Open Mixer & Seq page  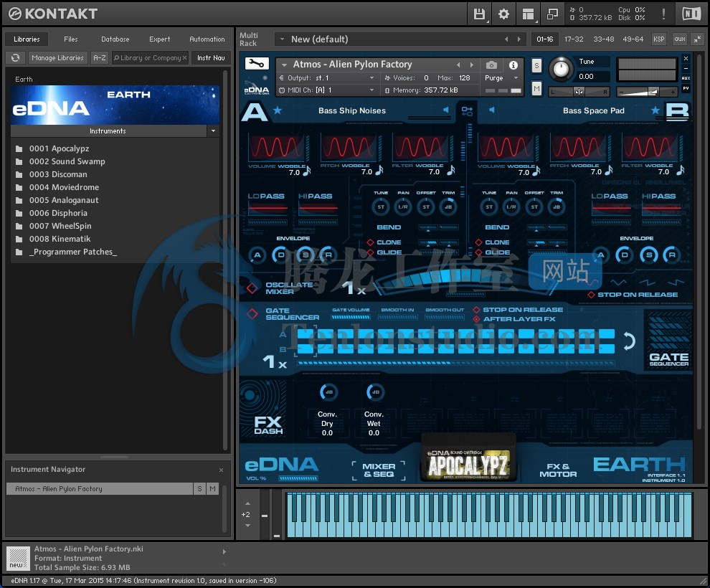click(x=379, y=470)
